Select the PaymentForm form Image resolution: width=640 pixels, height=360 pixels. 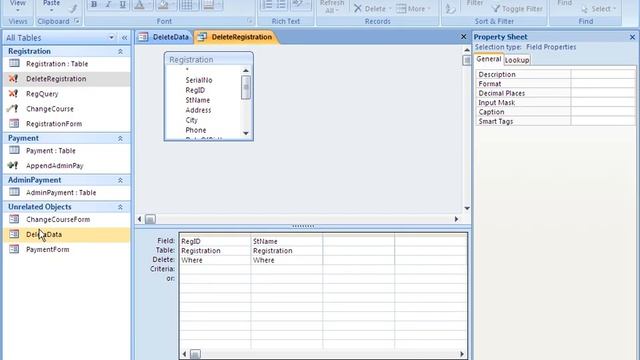click(47, 249)
